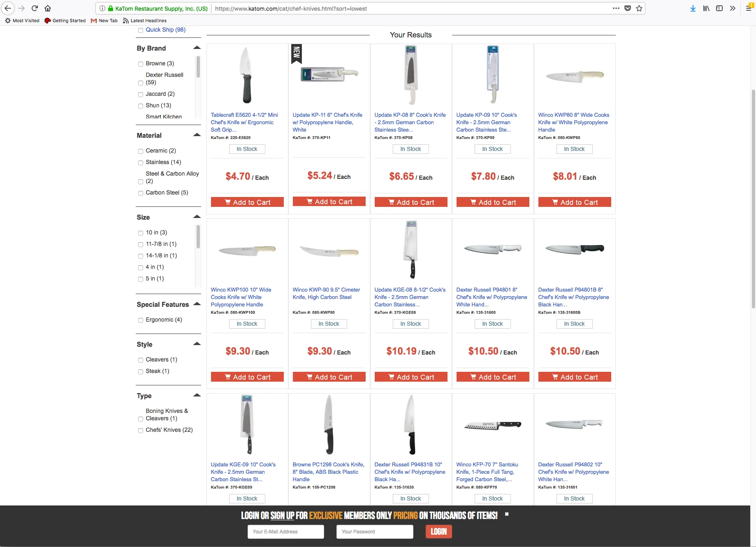Check the Stainless (14) material filter

(141, 163)
